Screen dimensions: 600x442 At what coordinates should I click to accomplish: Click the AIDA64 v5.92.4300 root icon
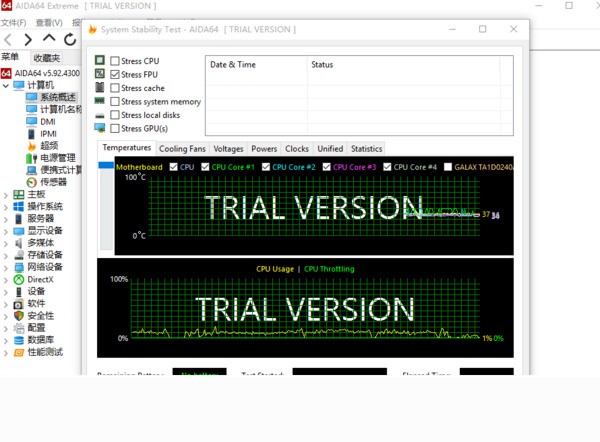[6, 73]
